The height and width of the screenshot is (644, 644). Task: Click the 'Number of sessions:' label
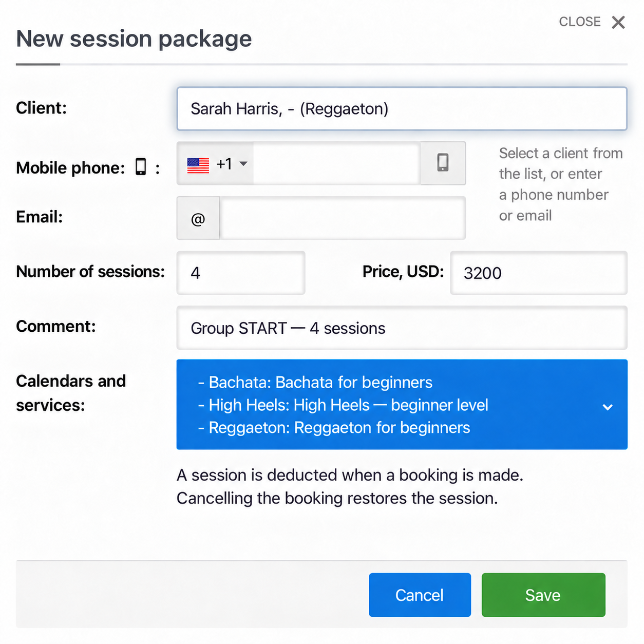pos(90,271)
